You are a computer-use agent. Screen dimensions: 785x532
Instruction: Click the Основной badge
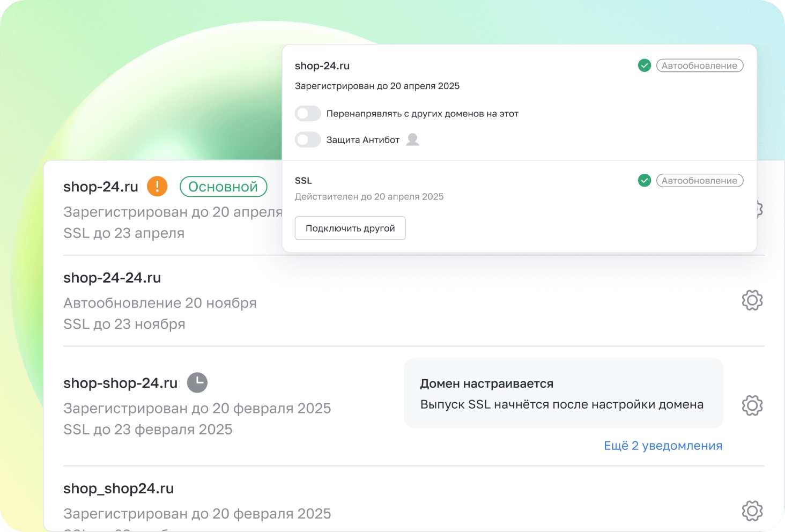(223, 187)
